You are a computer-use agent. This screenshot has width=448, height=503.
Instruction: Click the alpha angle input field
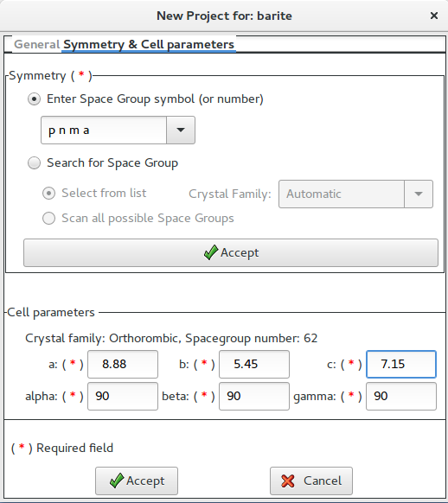point(123,396)
